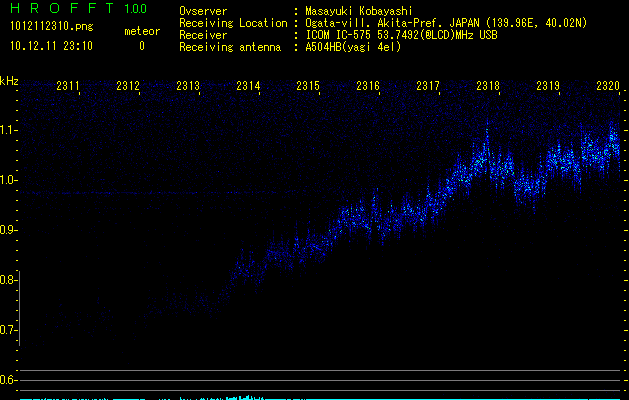Click time marker 2313
This screenshot has height=400, width=629.
pyautogui.click(x=188, y=85)
